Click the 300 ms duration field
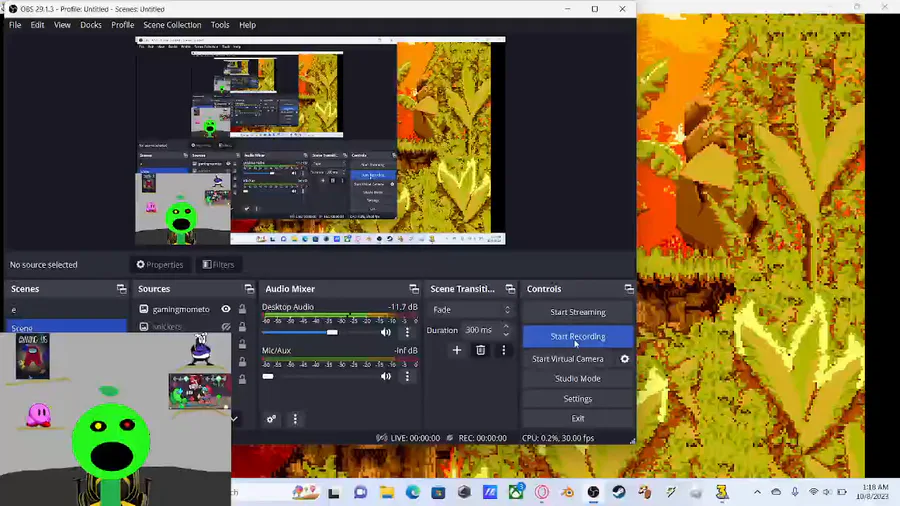This screenshot has height=506, width=900. pyautogui.click(x=481, y=330)
